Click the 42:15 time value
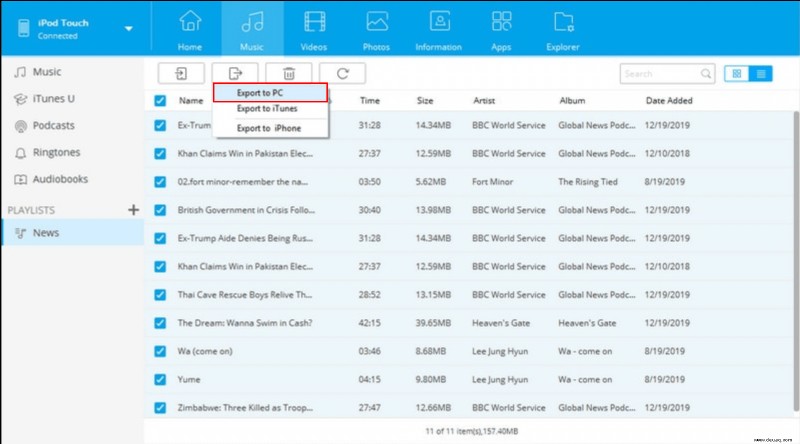This screenshot has width=800, height=444. 369,323
